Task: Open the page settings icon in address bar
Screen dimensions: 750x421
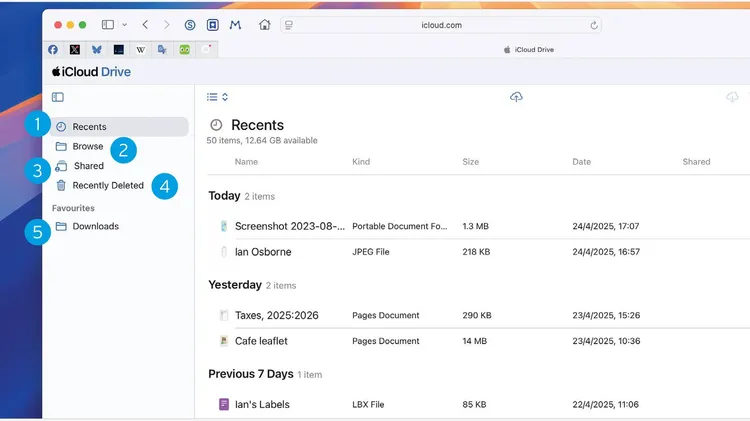Action: tap(288, 25)
